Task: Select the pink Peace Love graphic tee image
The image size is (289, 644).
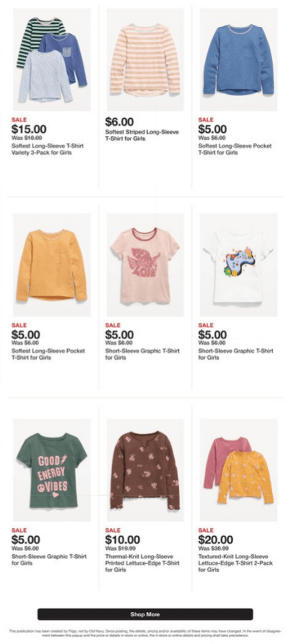Action: 145,265
